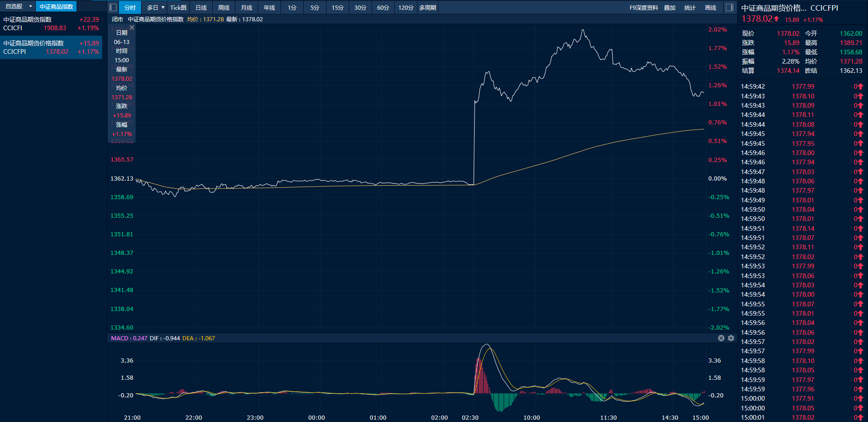Select CCICFI index in watchlist
Viewport: 868px width, 422px height.
tap(51, 24)
